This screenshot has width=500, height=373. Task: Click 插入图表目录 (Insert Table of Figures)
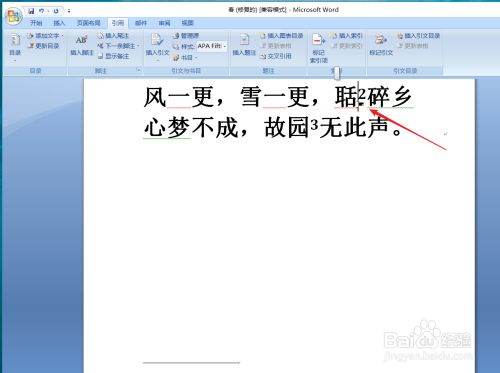click(x=282, y=36)
